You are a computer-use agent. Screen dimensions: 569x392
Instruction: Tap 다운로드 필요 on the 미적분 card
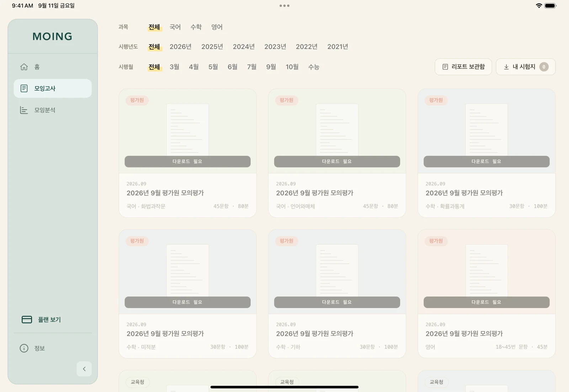(188, 302)
